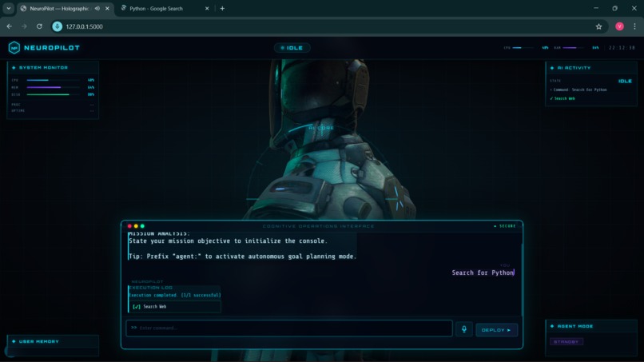This screenshot has height=362, width=644.
Task: Open the tab search dropdown arrow
Action: pos(8,8)
